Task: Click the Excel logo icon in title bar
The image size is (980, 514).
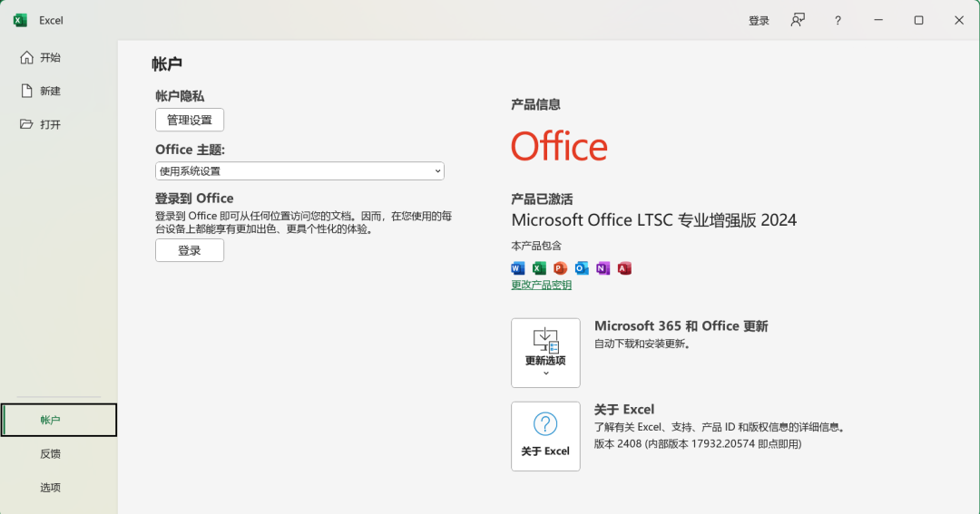Action: pyautogui.click(x=20, y=20)
